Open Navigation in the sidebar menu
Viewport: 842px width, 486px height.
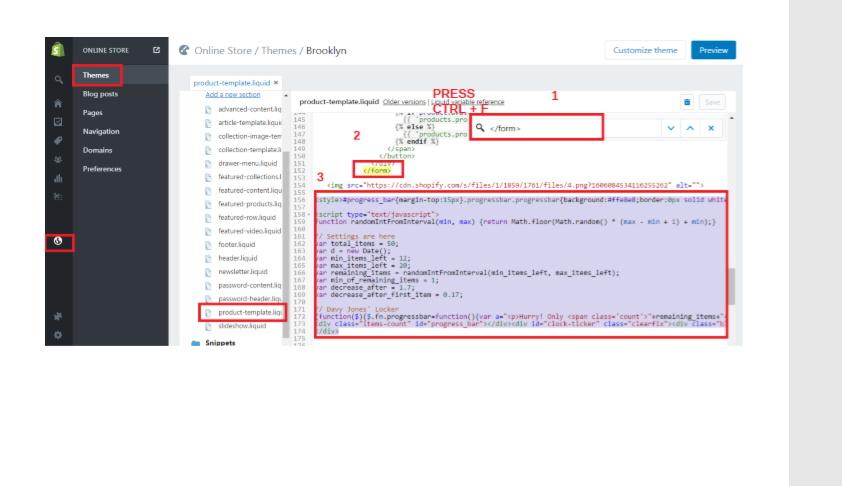click(101, 131)
